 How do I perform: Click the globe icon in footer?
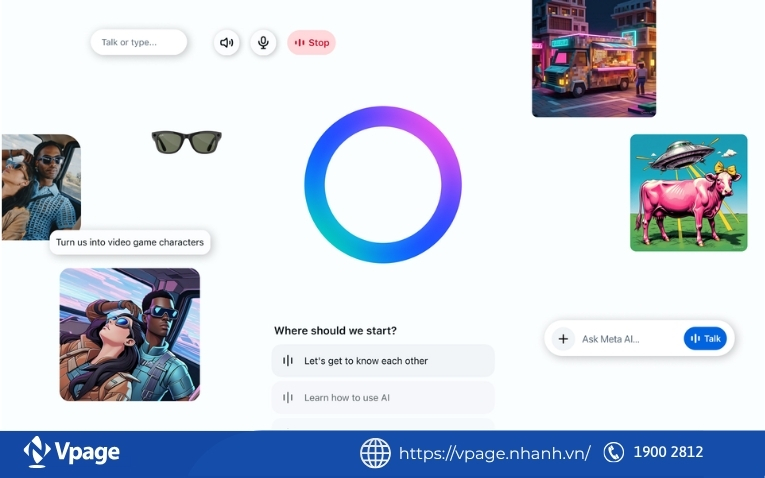coord(375,453)
